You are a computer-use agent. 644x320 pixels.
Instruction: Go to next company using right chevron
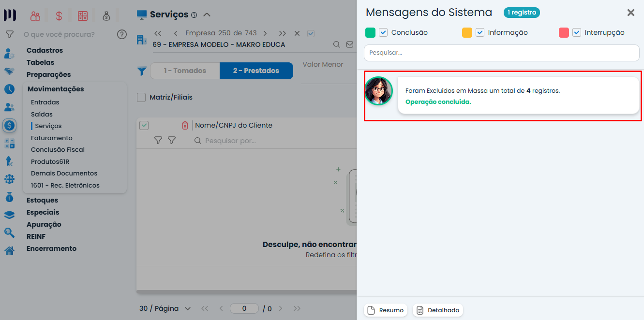click(x=265, y=33)
